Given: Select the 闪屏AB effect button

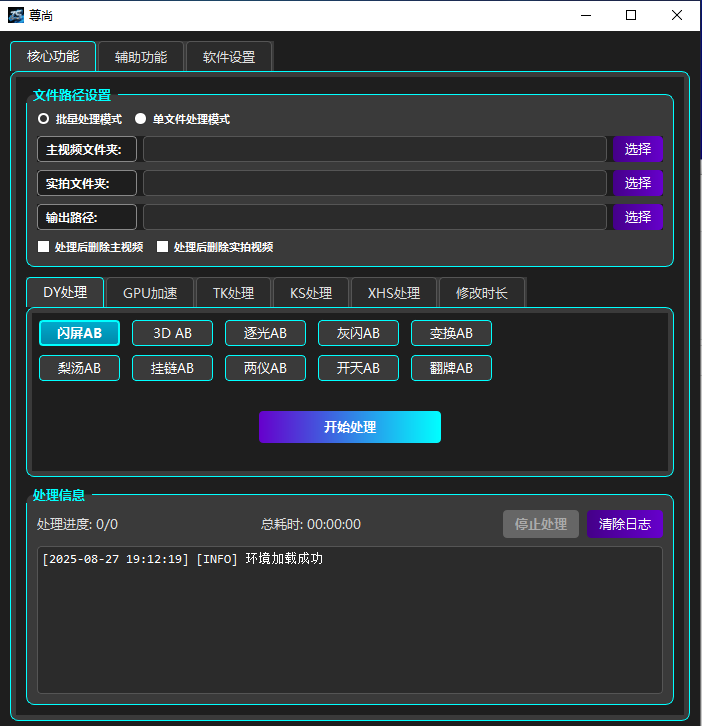Looking at the screenshot, I should [79, 333].
